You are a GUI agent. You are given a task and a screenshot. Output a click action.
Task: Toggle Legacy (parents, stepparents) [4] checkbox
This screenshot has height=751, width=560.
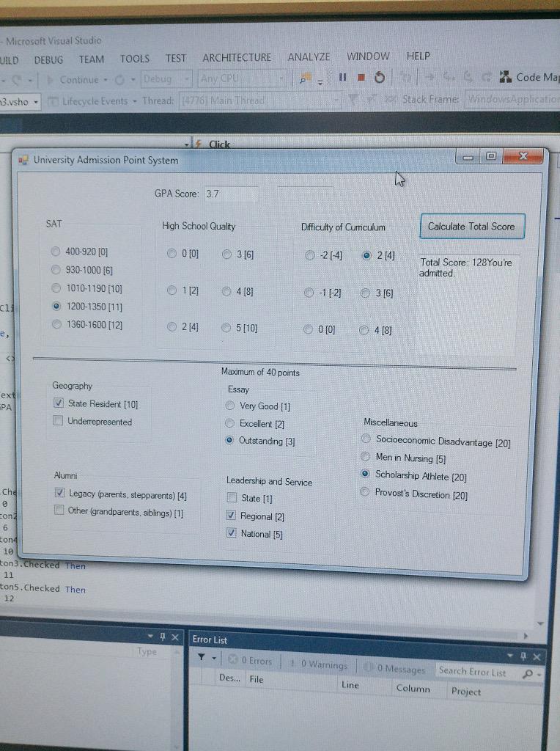[59, 492]
